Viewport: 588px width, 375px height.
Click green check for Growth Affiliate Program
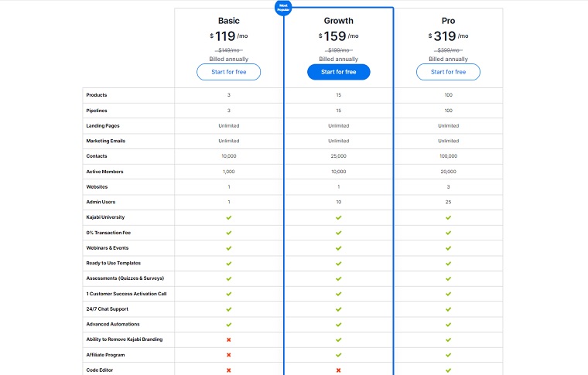pos(338,355)
